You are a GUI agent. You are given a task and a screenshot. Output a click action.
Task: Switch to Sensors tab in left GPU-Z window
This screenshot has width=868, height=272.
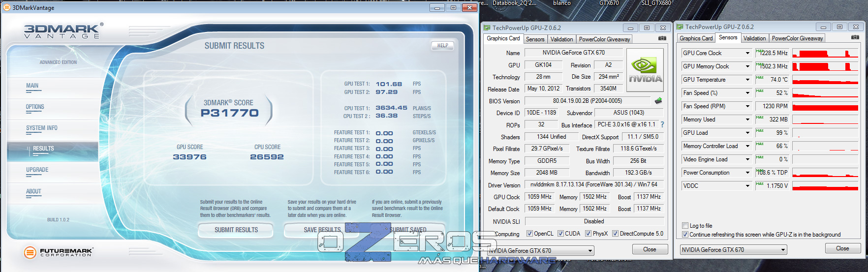tap(535, 39)
